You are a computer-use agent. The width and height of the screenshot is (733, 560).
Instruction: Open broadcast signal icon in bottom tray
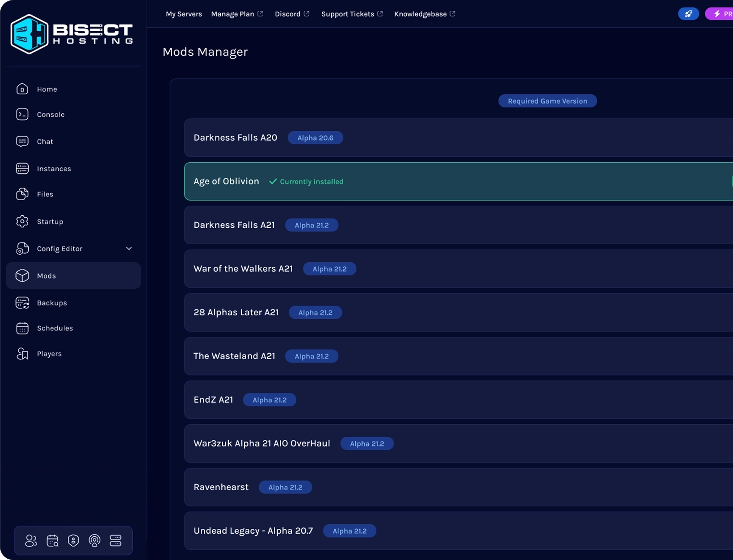[x=94, y=541]
